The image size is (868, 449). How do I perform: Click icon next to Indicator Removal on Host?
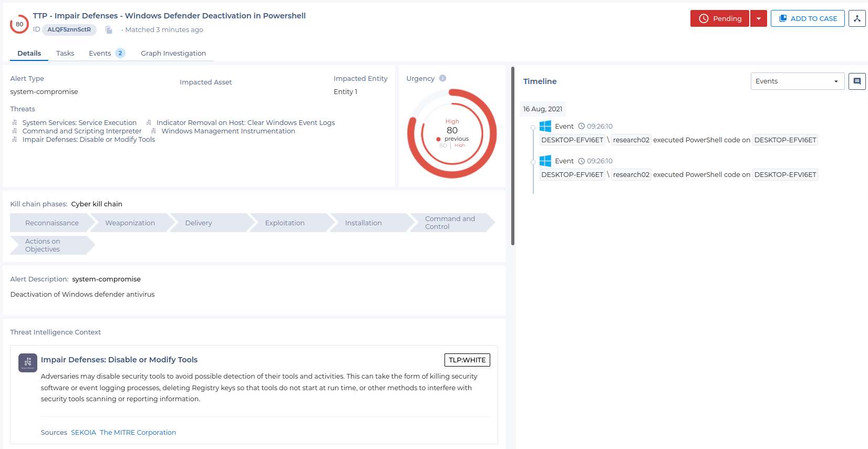point(149,122)
